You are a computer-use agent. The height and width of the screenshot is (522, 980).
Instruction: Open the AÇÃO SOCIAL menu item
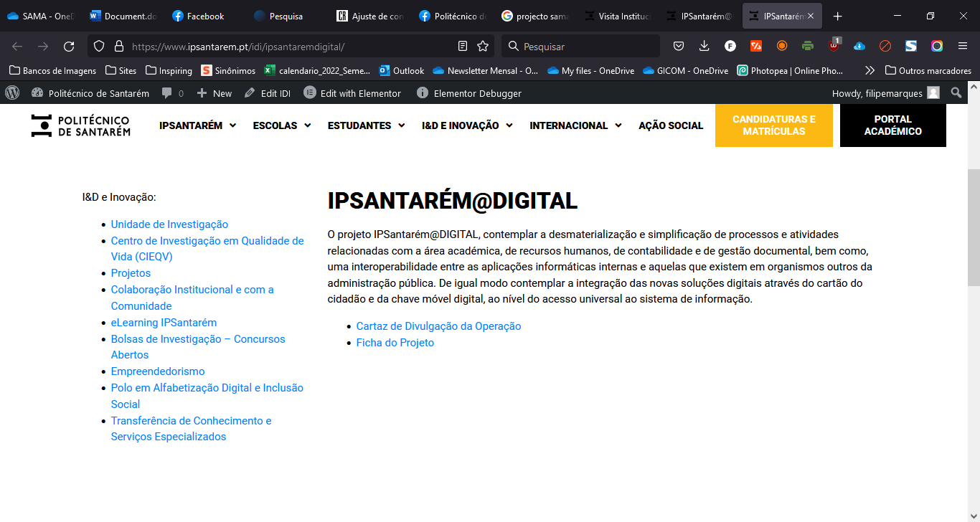pos(671,125)
